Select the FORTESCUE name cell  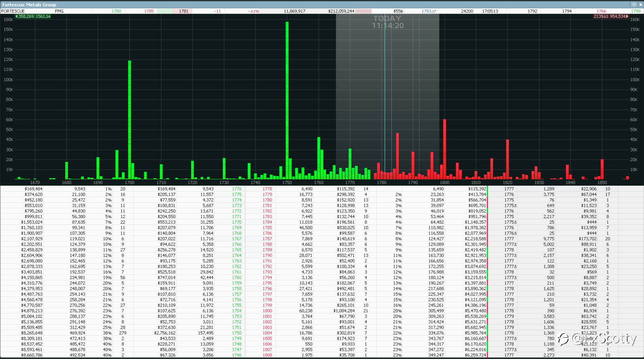13,11
